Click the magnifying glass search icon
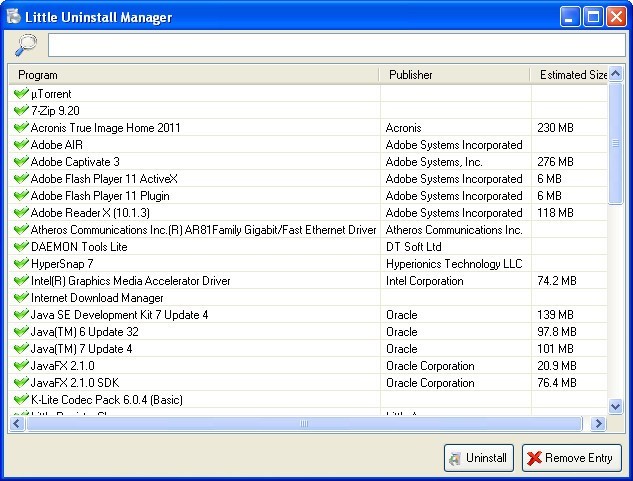The height and width of the screenshot is (481, 633). [x=26, y=45]
